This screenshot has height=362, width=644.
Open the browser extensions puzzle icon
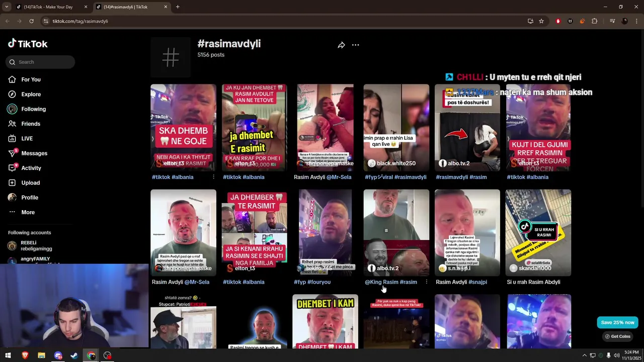594,21
